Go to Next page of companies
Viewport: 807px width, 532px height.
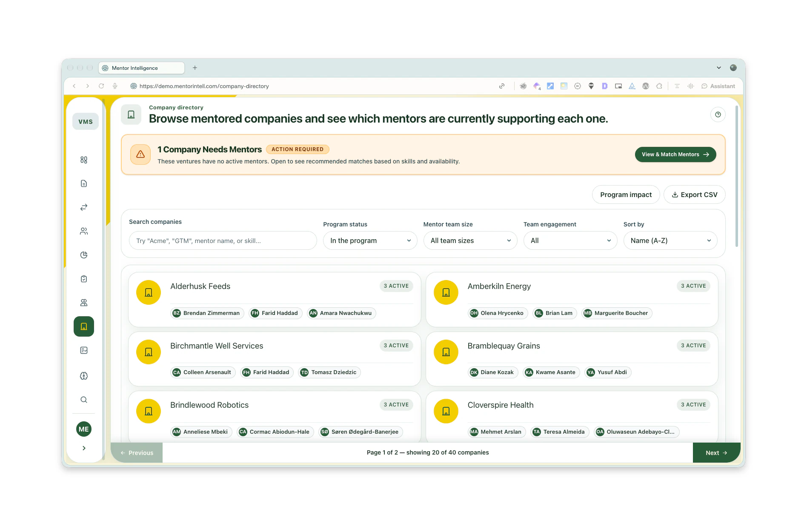[x=716, y=453]
